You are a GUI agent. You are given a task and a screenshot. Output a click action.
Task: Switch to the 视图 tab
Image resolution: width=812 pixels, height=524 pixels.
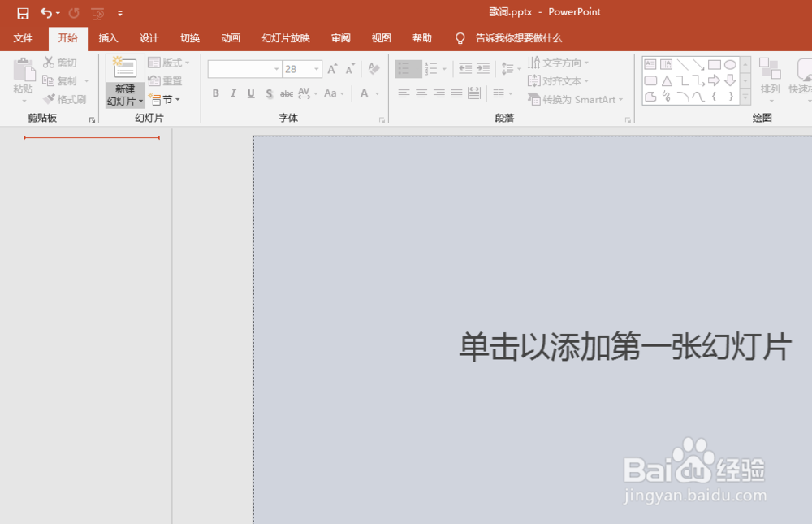click(381, 38)
